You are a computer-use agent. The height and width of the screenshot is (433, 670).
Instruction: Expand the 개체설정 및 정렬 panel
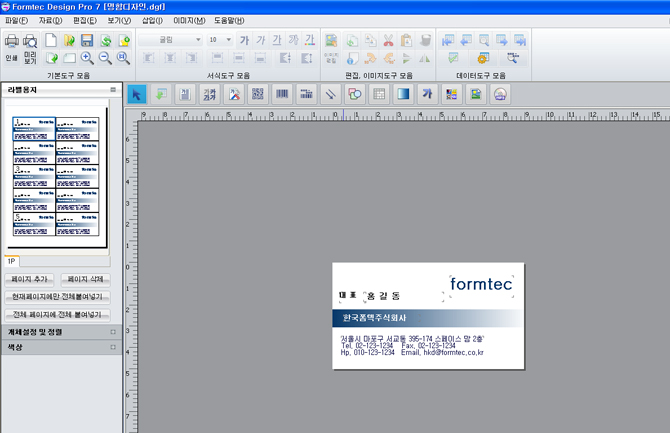pyautogui.click(x=113, y=332)
